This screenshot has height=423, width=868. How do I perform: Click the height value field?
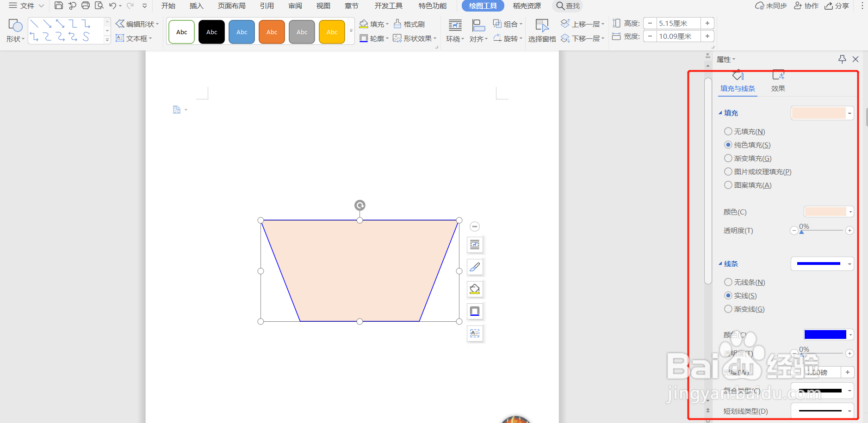pos(678,23)
